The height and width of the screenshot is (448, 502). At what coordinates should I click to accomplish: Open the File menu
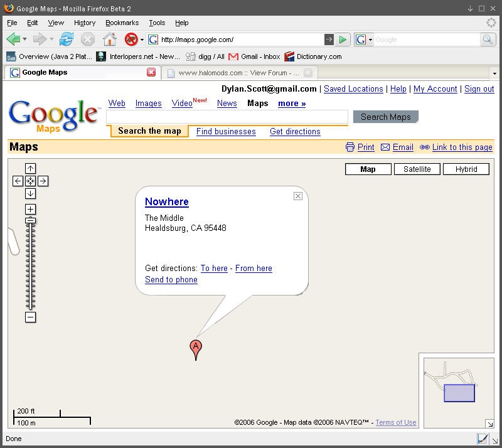click(12, 23)
